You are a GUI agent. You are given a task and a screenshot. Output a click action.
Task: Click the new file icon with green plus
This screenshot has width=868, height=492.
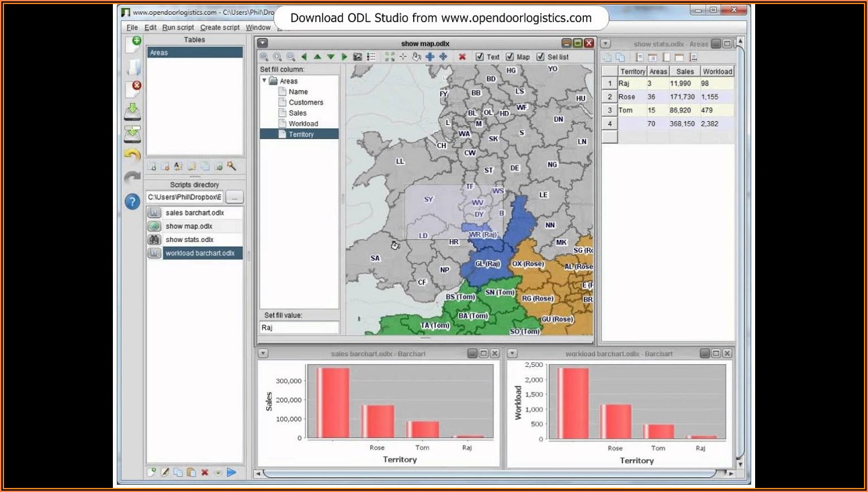pyautogui.click(x=132, y=46)
